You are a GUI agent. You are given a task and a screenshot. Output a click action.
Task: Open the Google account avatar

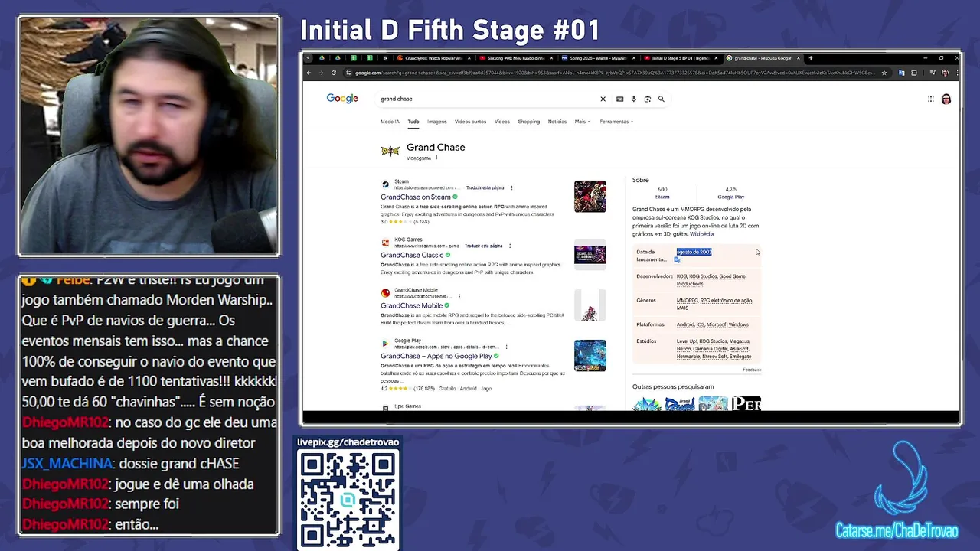click(946, 99)
